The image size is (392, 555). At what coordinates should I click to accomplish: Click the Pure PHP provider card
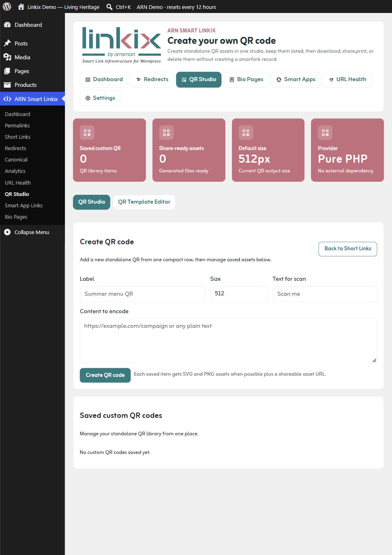[347, 150]
